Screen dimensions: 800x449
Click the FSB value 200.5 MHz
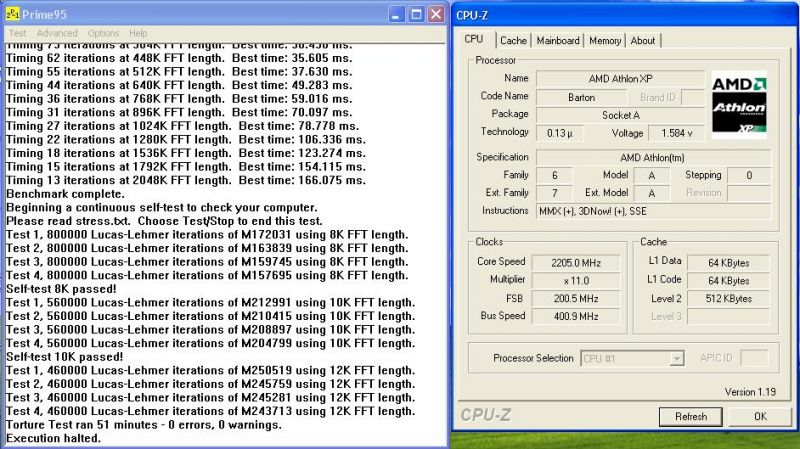tap(576, 298)
